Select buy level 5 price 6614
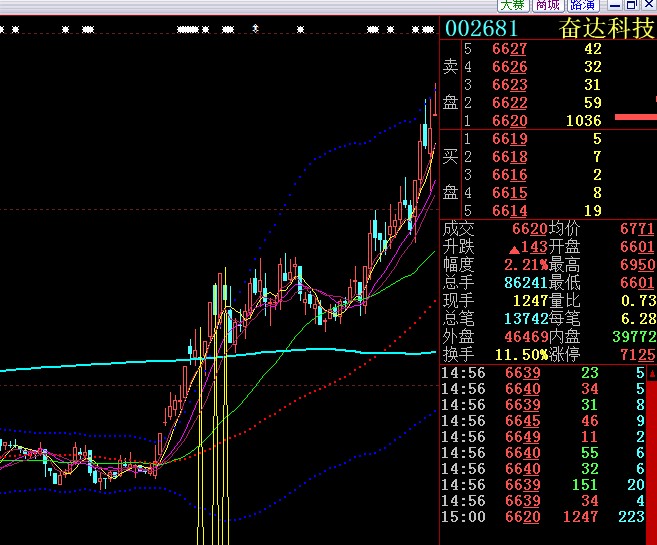The height and width of the screenshot is (545, 657). coord(509,211)
